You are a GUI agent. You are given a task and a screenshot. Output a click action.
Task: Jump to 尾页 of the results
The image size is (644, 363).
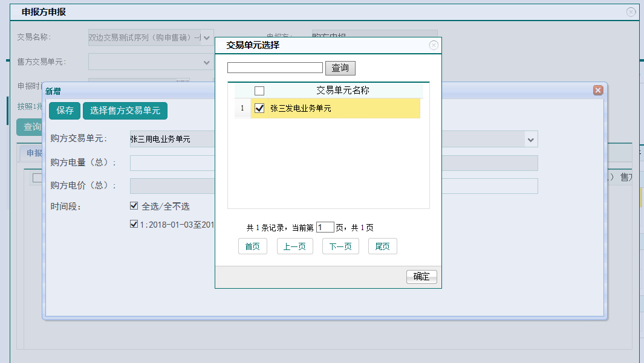382,246
